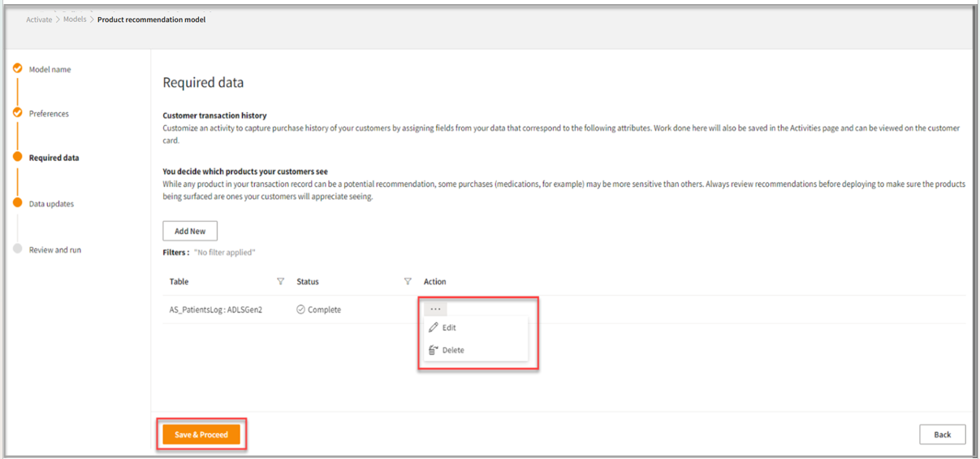The height and width of the screenshot is (459, 980).
Task: Navigate to Activate in the breadcrumb
Action: pos(39,19)
